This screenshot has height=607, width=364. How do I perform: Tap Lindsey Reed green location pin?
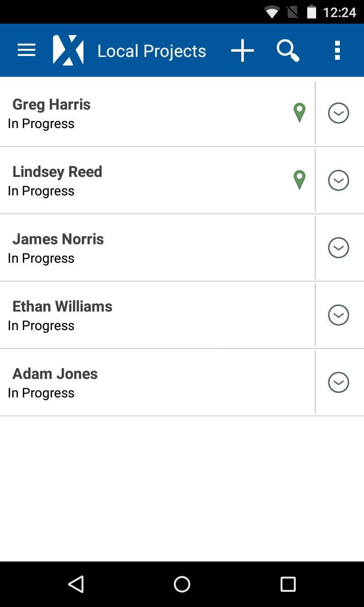[x=300, y=180]
